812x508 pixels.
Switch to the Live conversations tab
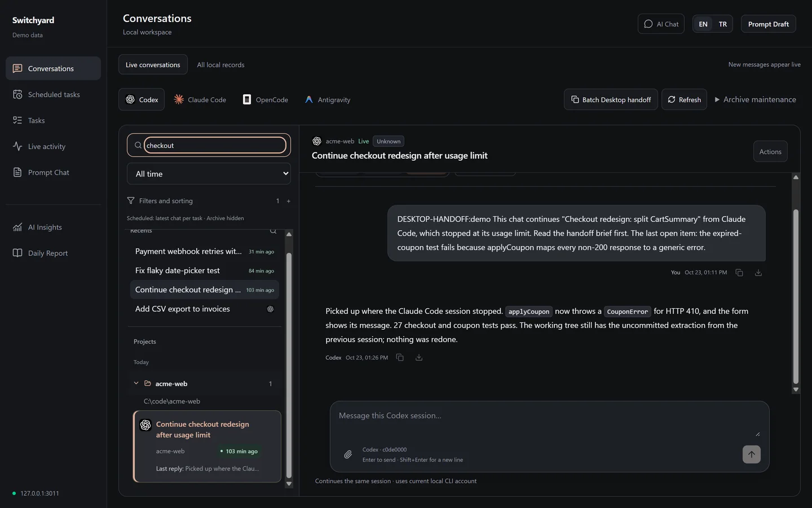click(x=153, y=64)
